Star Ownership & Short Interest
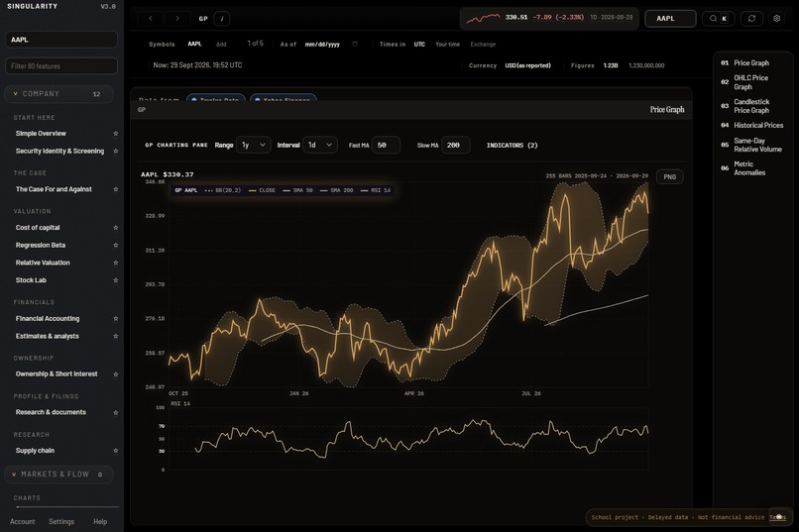Image resolution: width=799 pixels, height=532 pixels. 116,374
